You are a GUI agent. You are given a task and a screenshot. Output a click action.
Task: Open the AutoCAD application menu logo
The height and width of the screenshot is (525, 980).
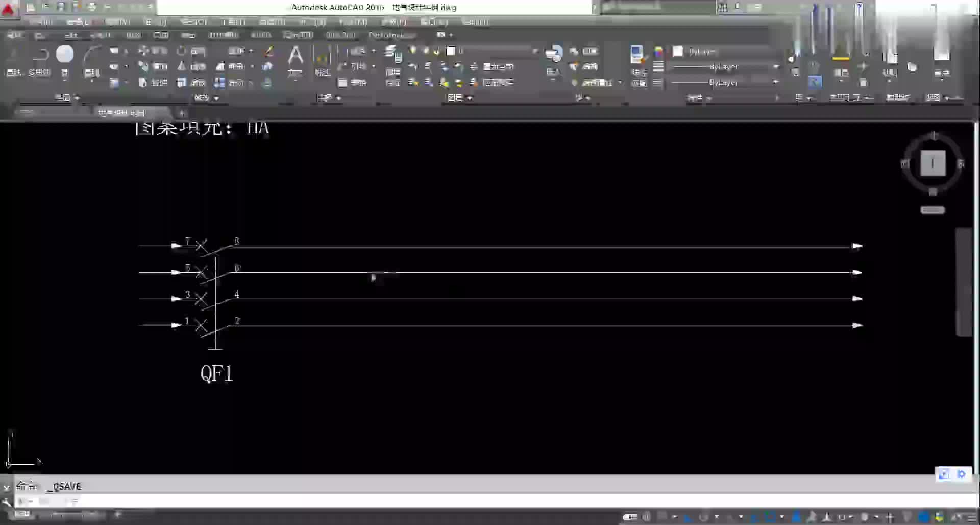(9, 9)
